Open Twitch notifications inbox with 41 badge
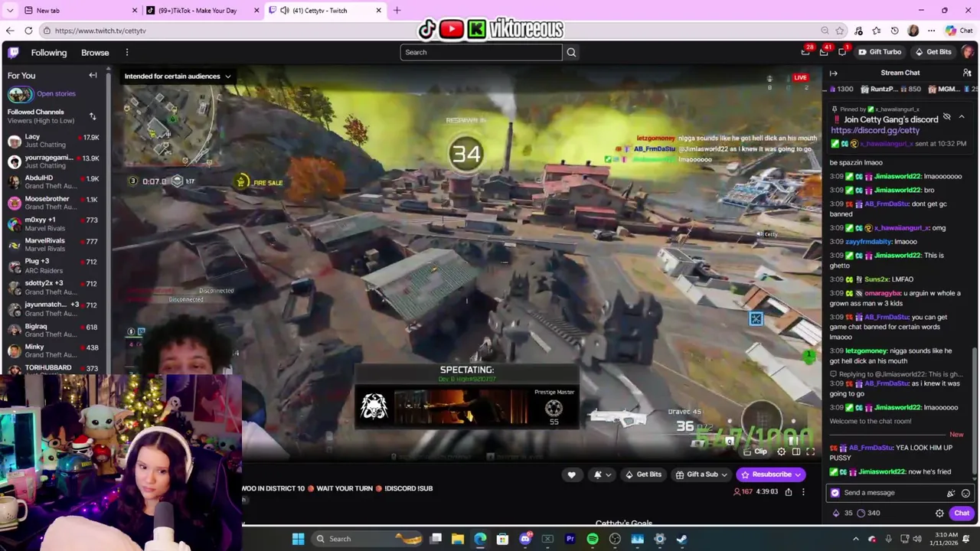Screen dimensions: 980x551 (824, 52)
